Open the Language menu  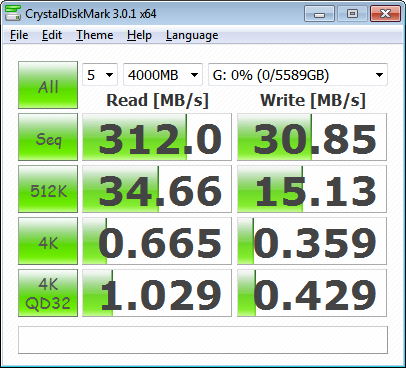192,35
